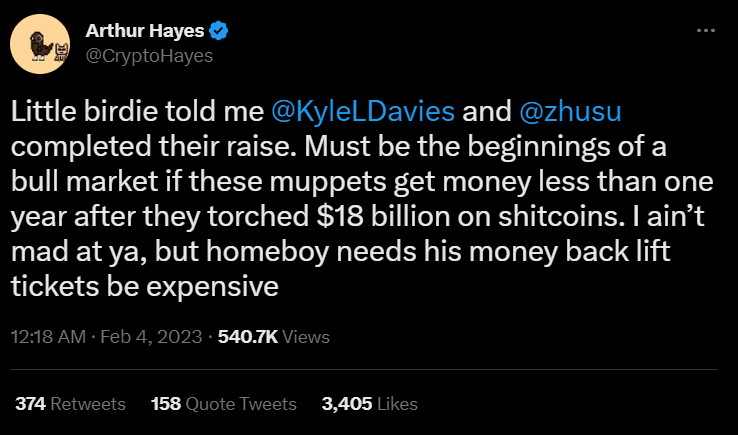Click the pixel bird in the avatar
Viewport: 738px width, 435px height.
click(40, 46)
